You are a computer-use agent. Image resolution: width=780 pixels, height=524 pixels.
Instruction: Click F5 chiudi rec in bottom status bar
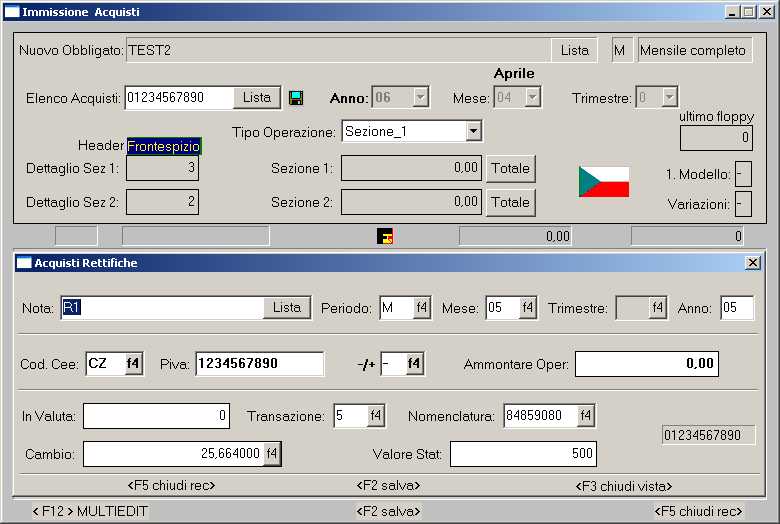tap(698, 511)
